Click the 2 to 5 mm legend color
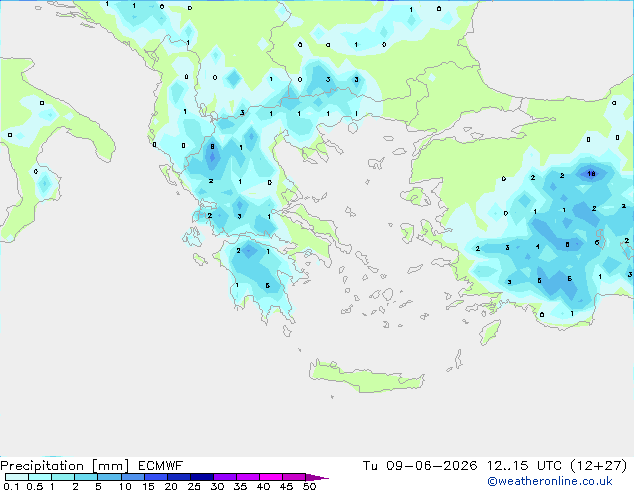This screenshot has width=634, height=490. (86, 477)
